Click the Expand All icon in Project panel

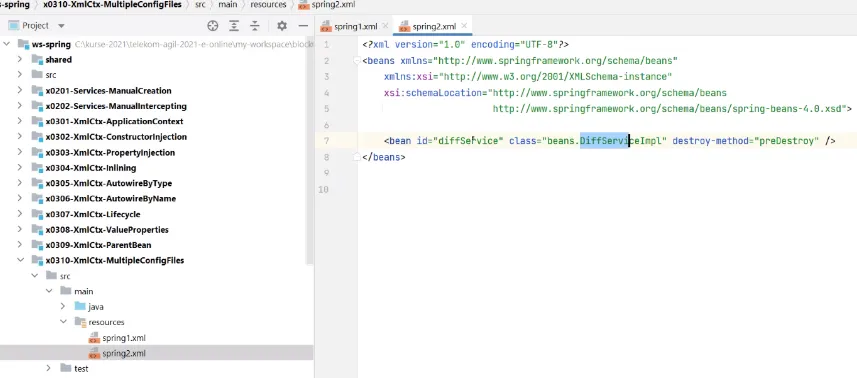234,26
